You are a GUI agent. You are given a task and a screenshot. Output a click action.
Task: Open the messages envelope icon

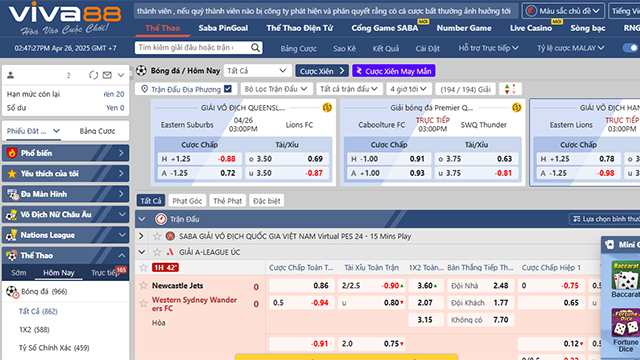[107, 75]
